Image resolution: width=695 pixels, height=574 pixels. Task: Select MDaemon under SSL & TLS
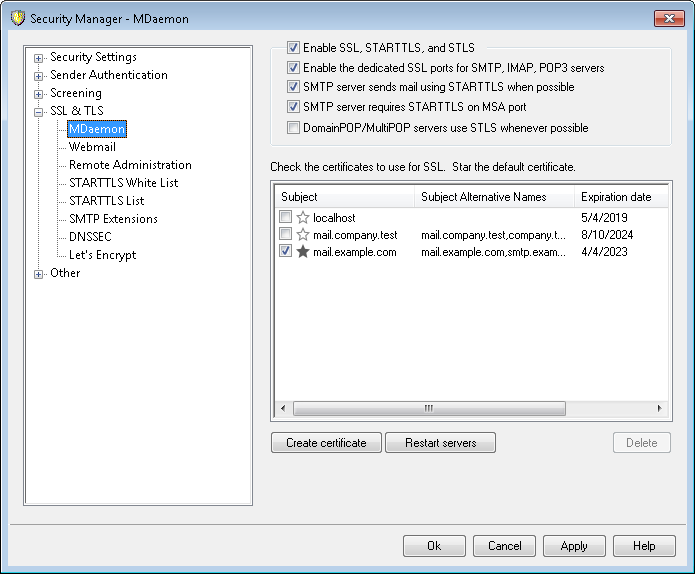(97, 129)
